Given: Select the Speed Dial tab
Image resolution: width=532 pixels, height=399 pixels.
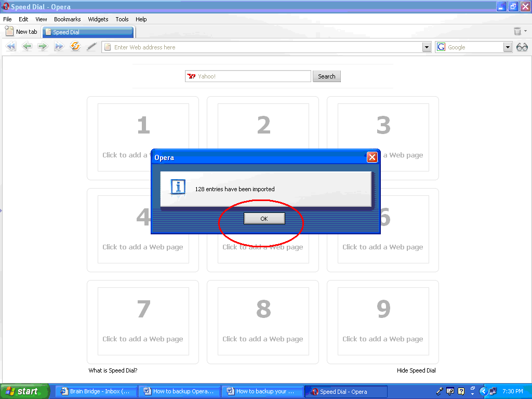Looking at the screenshot, I should (88, 32).
